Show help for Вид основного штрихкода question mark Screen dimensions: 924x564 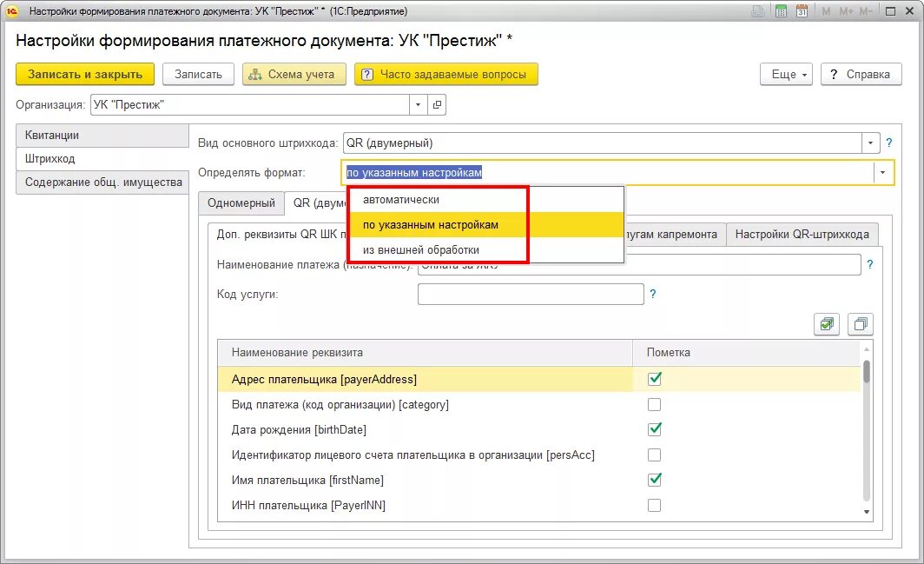(889, 143)
